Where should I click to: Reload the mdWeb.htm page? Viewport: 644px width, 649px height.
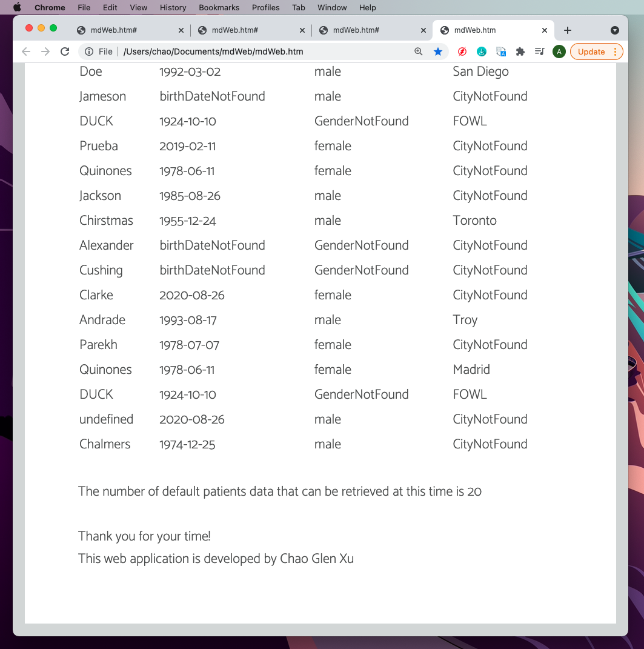[65, 52]
